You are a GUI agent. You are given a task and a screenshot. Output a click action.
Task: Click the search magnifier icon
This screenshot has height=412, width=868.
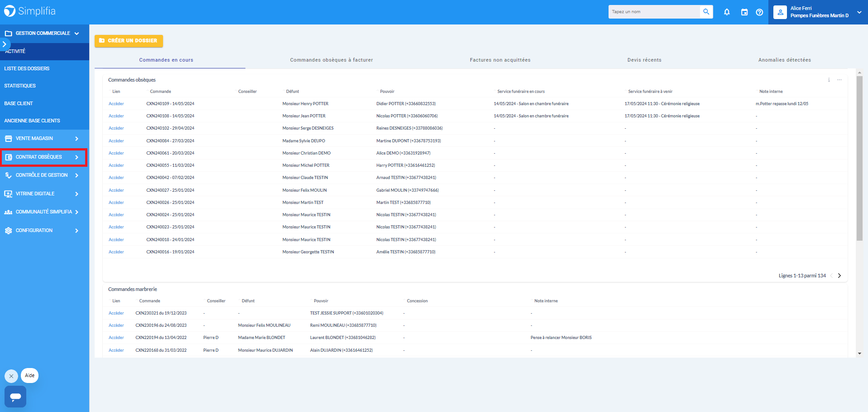(706, 12)
